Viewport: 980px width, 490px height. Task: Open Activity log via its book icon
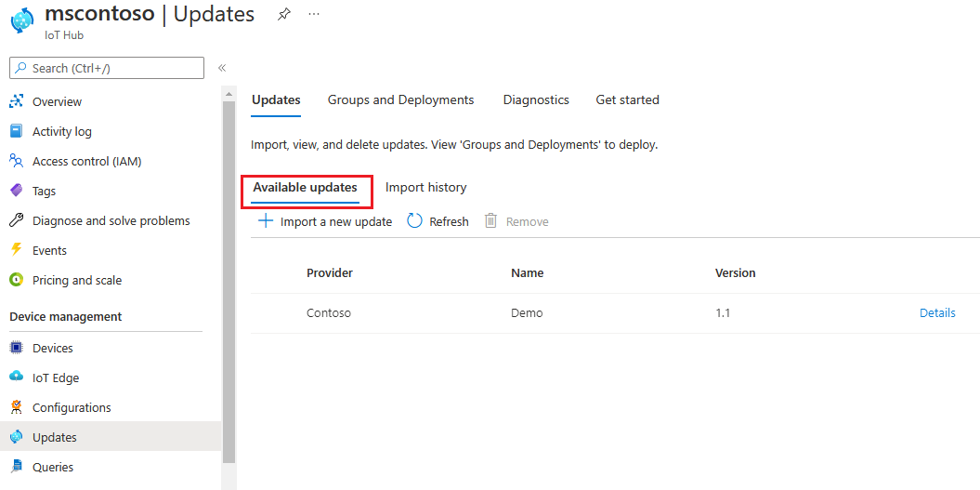pyautogui.click(x=16, y=131)
